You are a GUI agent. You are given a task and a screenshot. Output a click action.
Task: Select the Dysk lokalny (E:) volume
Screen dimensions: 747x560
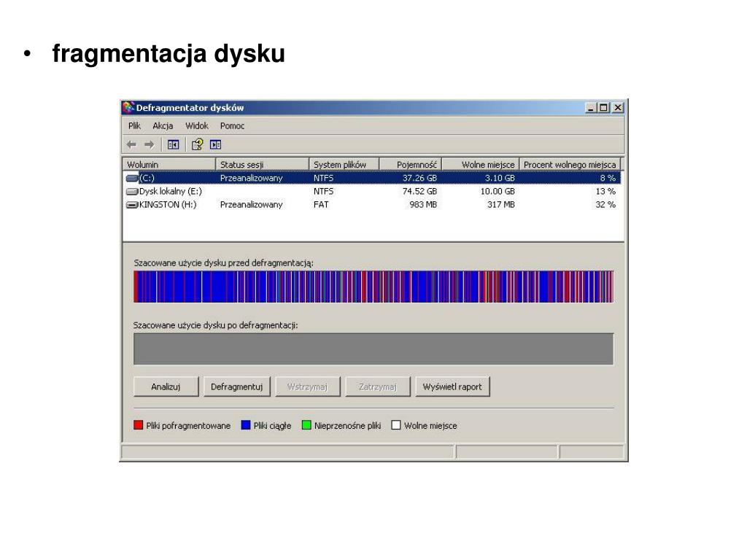point(372,192)
